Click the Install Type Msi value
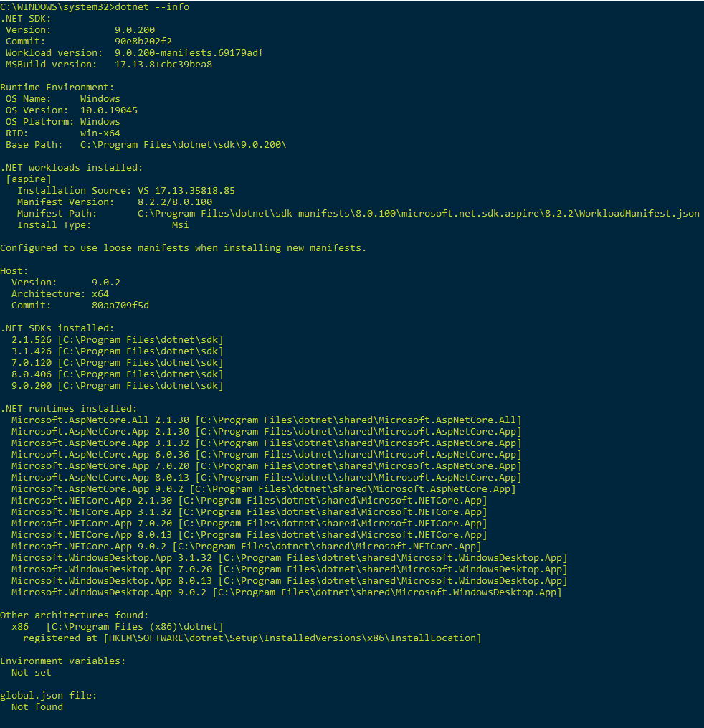Screen dimensions: 704x728 point(180,225)
